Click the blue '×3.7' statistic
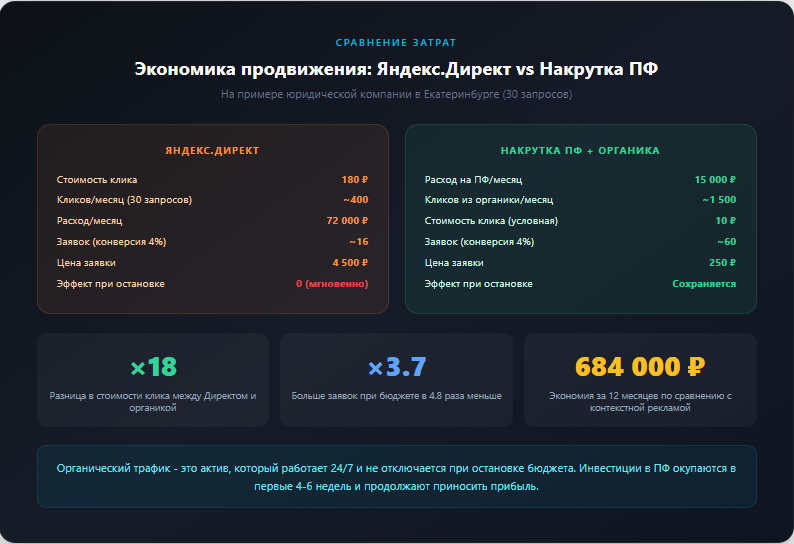The height and width of the screenshot is (544, 794). click(x=396, y=367)
